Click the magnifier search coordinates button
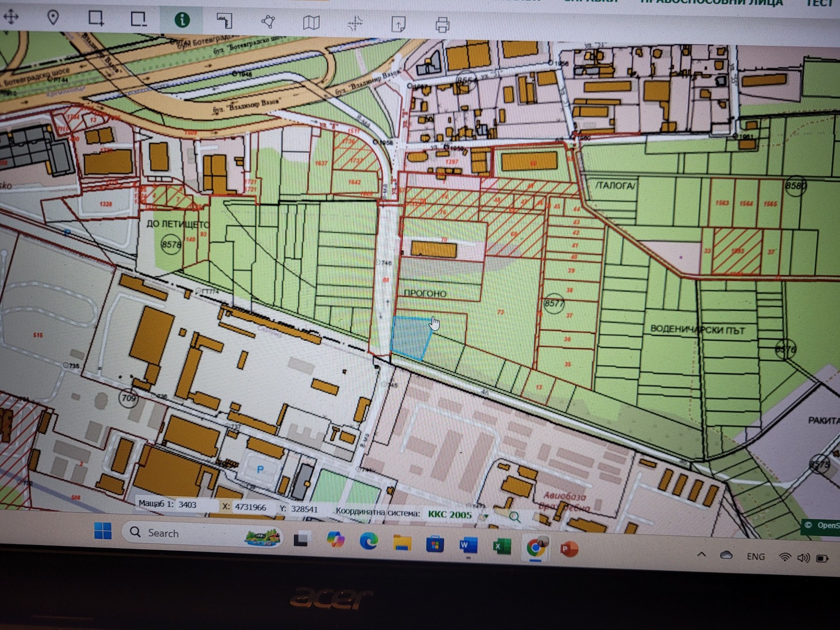Image resolution: width=840 pixels, height=630 pixels. pos(514,517)
